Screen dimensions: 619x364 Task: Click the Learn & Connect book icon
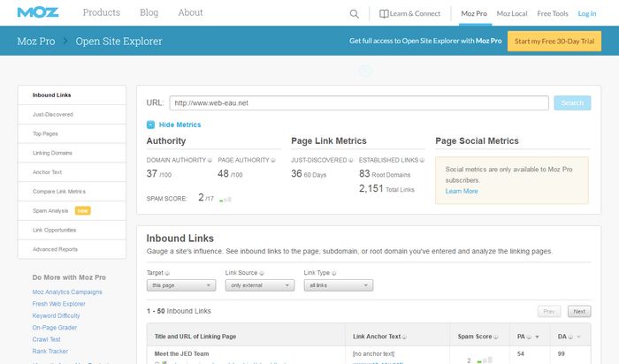(x=384, y=14)
